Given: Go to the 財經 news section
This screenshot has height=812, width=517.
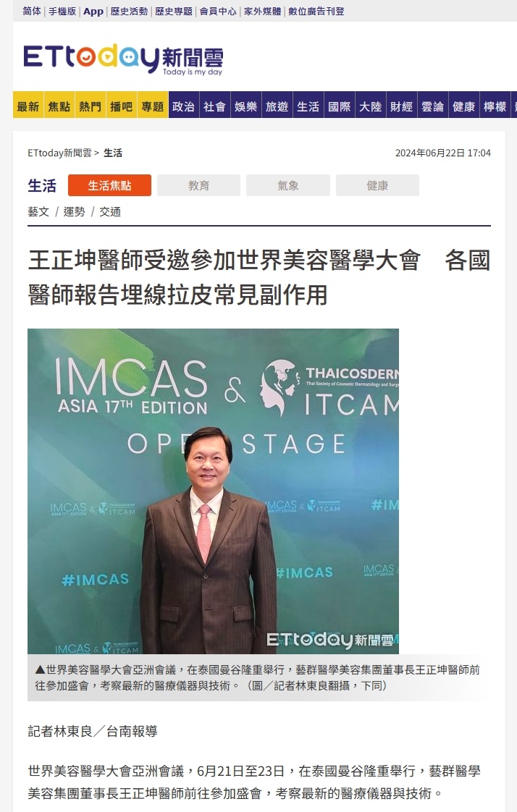Looking at the screenshot, I should (401, 106).
